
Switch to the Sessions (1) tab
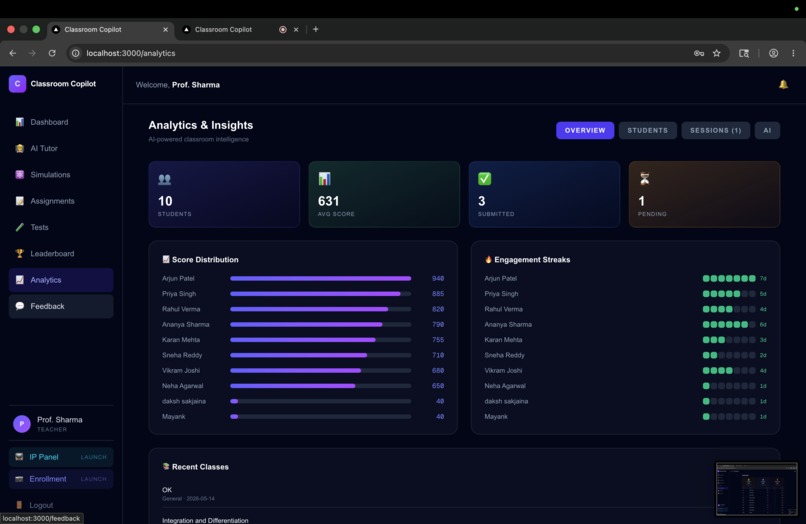coord(716,131)
